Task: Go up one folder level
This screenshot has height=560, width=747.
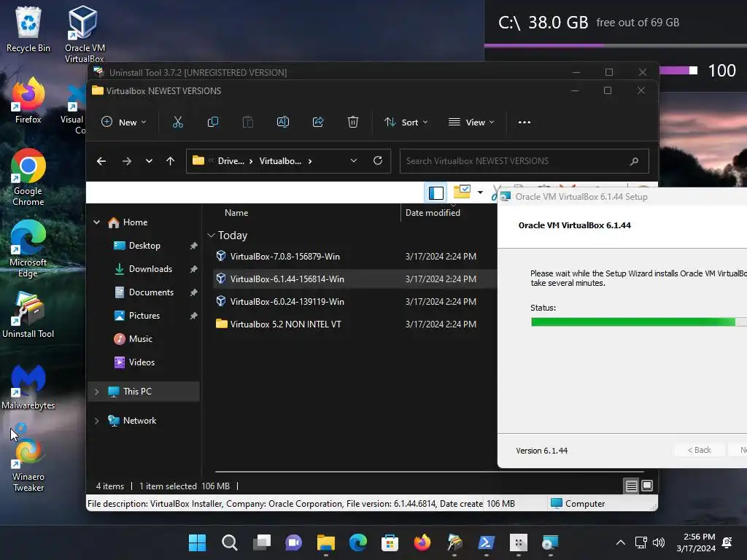Action: (x=170, y=161)
